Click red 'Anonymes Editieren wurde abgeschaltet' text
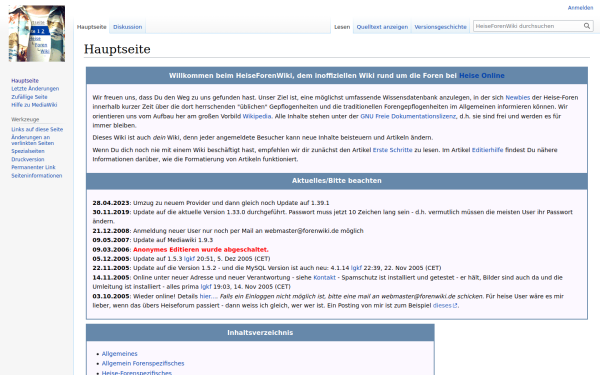This screenshot has width=600, height=375. (201, 249)
